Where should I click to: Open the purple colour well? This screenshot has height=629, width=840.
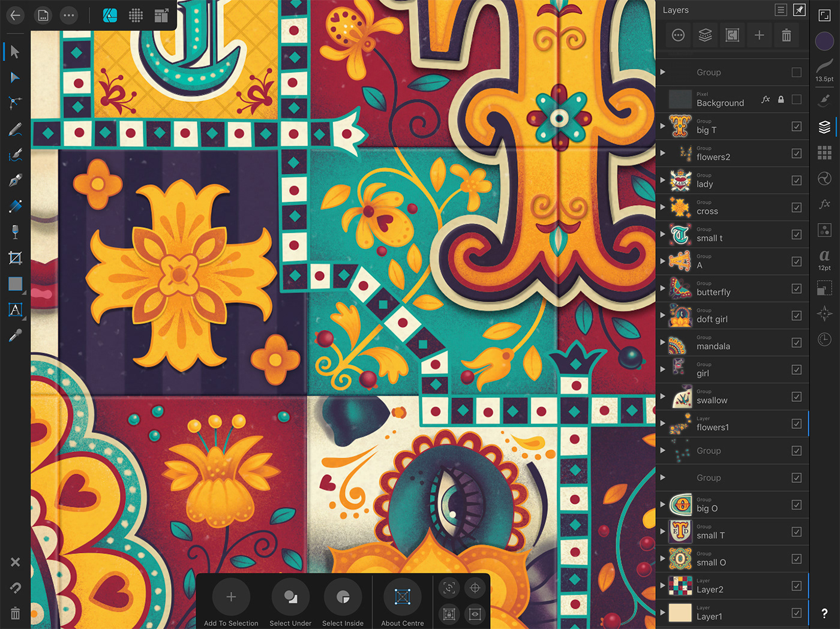tap(824, 41)
